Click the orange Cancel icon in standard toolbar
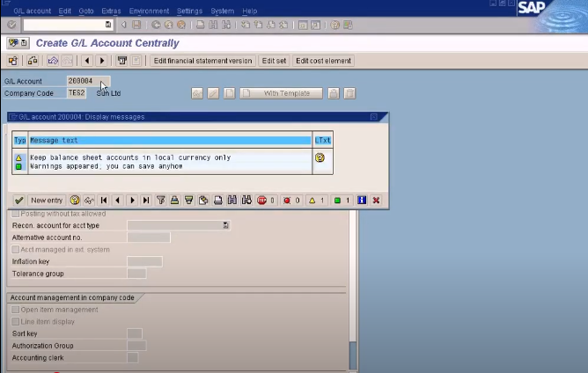The image size is (588, 373). pyautogui.click(x=181, y=26)
